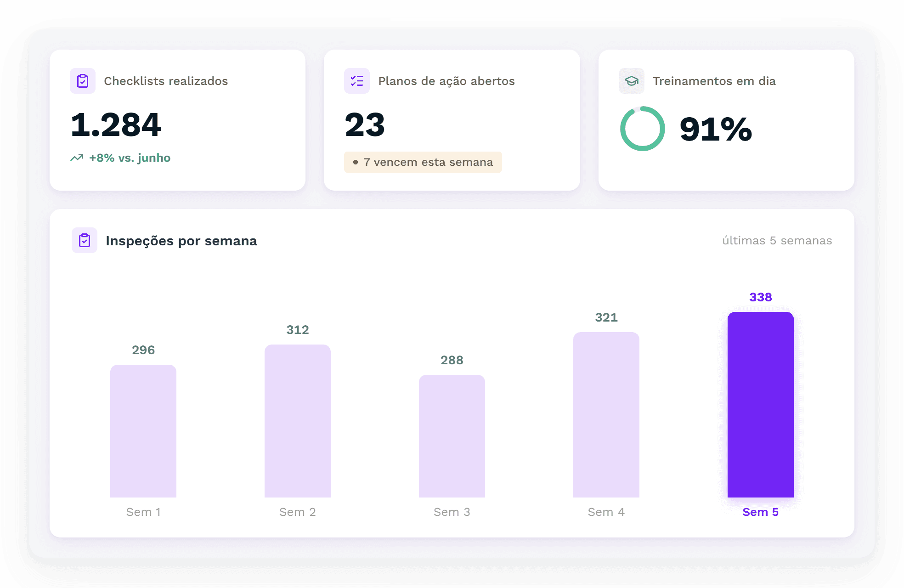Open the +8% vs. junho comparison text
This screenshot has height=588, width=904.
[x=130, y=158]
